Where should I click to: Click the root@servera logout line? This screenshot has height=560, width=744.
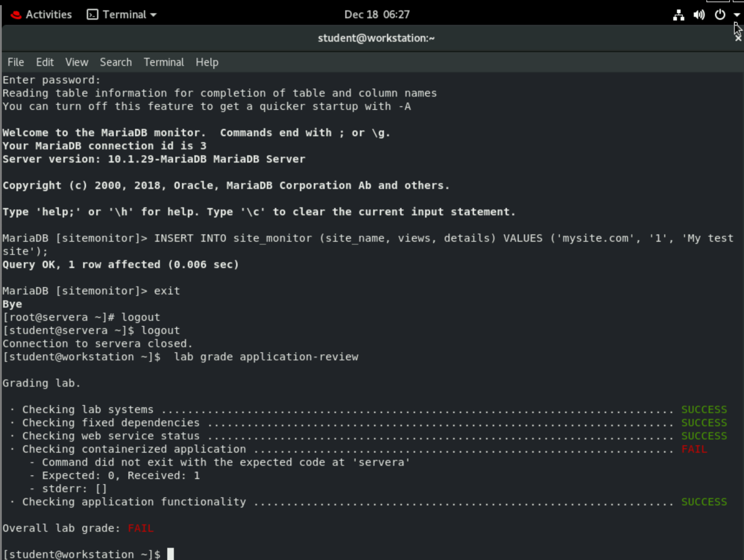(81, 317)
